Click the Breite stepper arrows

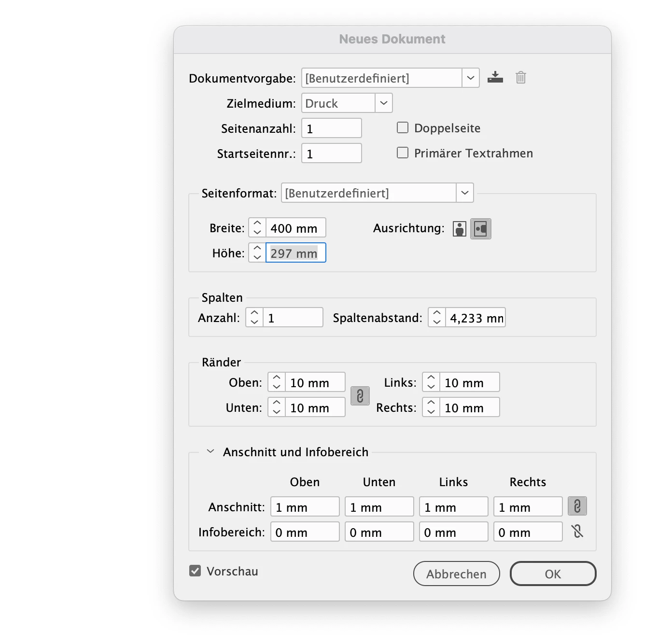pos(257,227)
